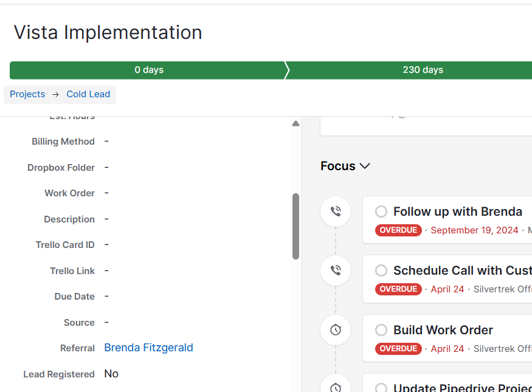Image resolution: width=532 pixels, height=392 pixels.
Task: Open the Projects breadcrumb link
Action: [27, 94]
